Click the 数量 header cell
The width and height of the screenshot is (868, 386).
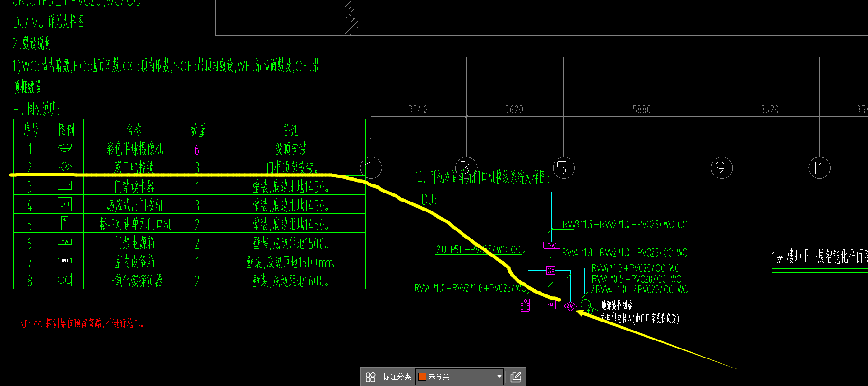pos(197,129)
